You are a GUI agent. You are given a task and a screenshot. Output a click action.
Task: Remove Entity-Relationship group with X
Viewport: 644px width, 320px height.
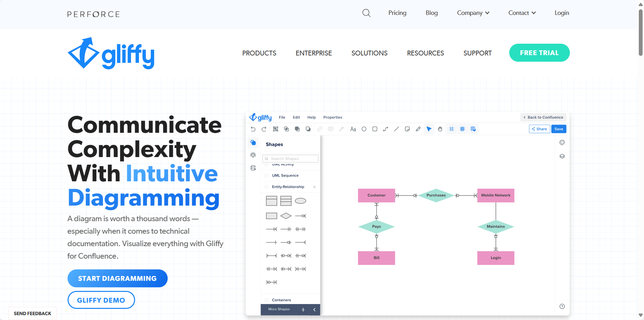click(x=315, y=187)
